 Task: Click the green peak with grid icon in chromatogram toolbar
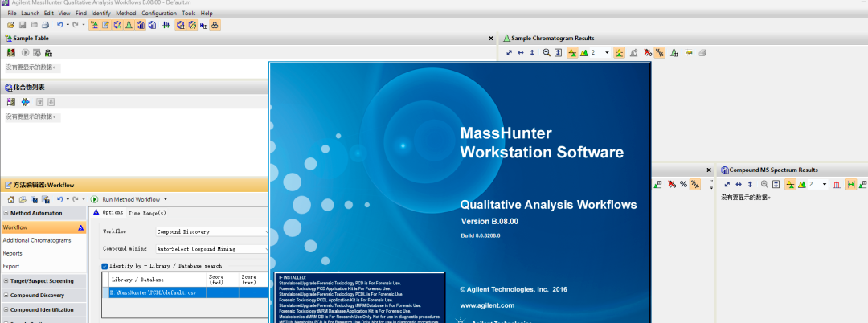(674, 52)
